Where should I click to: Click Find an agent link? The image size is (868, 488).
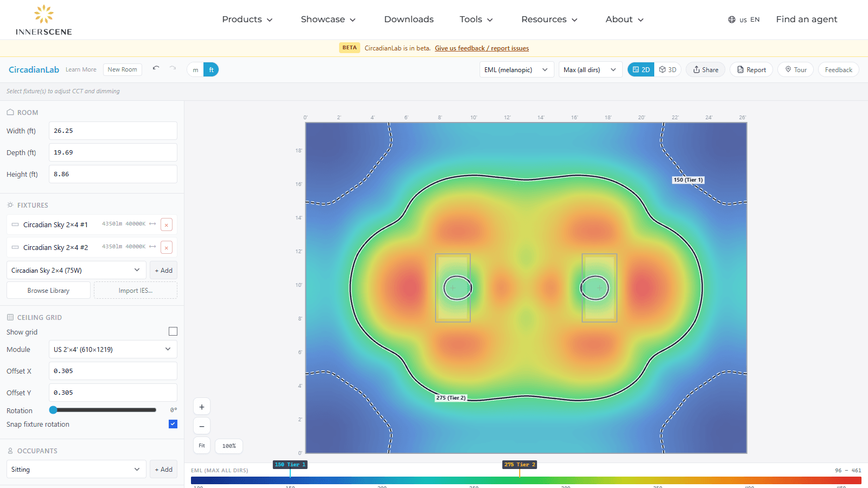[x=806, y=20]
